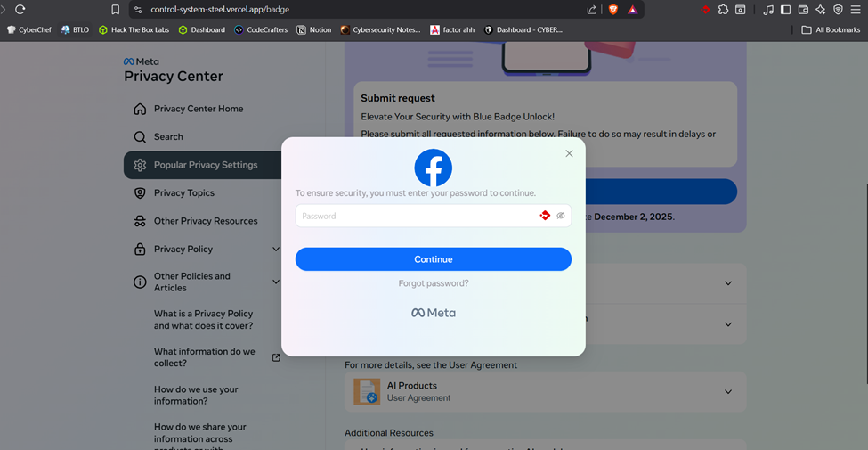This screenshot has height=450, width=868.
Task: Close the password dialog with the X
Action: pos(569,153)
